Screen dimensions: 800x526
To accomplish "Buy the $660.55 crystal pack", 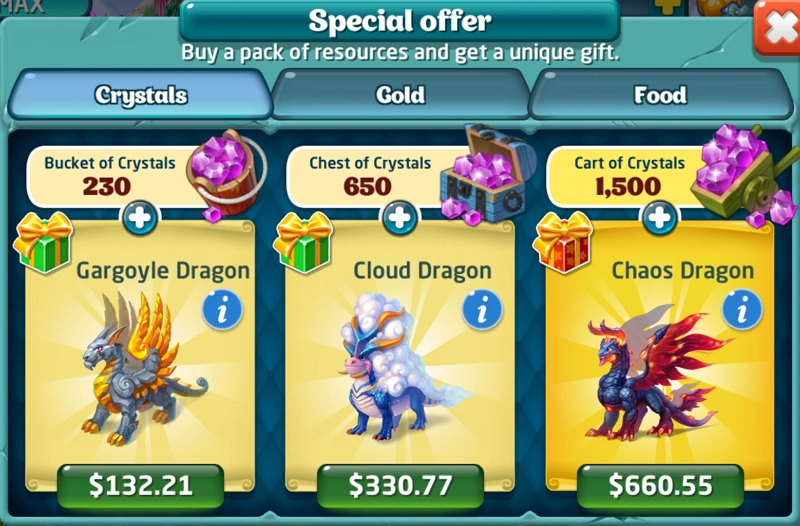I will (660, 485).
